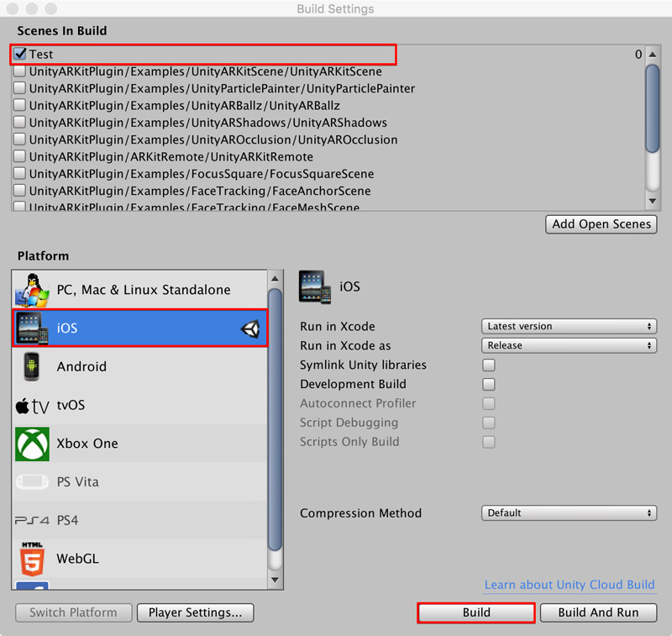Enable the UnityARShadows scene checkbox
Image resolution: width=672 pixels, height=636 pixels.
[x=19, y=122]
